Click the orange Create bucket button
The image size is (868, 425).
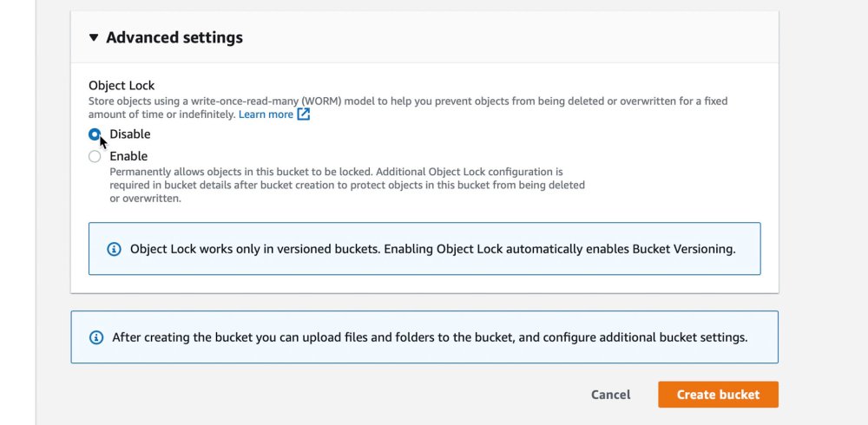pyautogui.click(x=718, y=395)
